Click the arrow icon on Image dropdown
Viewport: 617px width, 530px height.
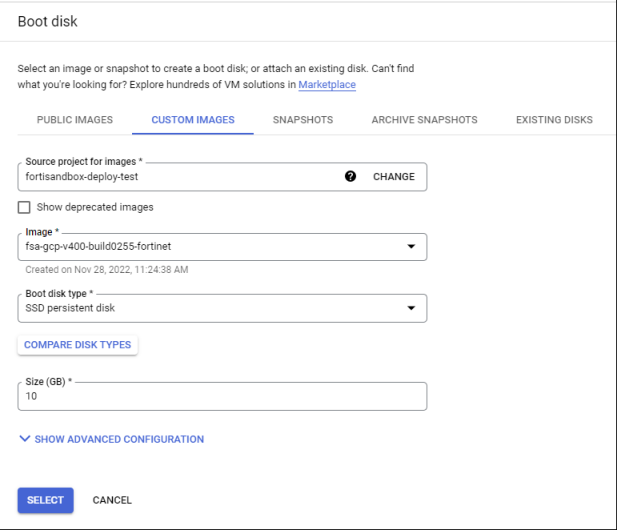click(411, 246)
